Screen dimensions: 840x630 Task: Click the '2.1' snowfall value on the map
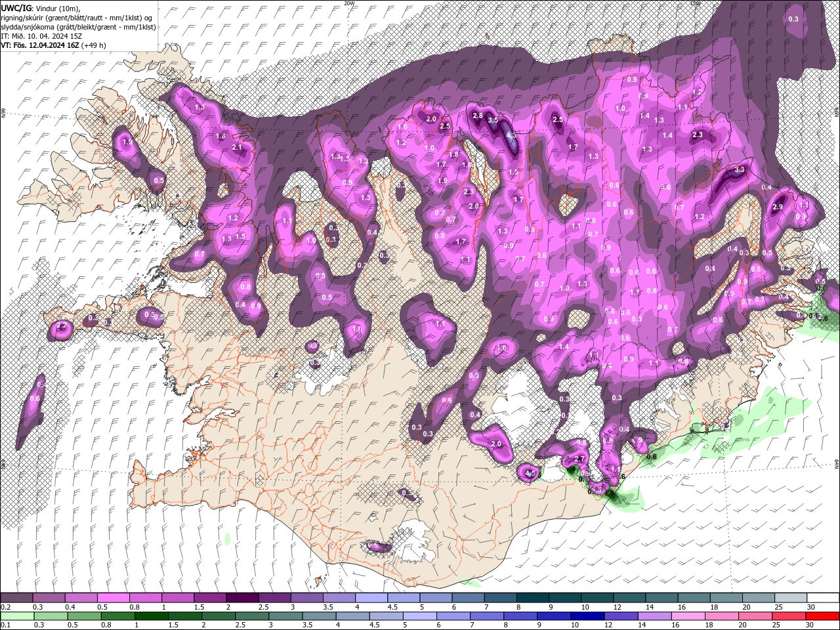click(237, 148)
